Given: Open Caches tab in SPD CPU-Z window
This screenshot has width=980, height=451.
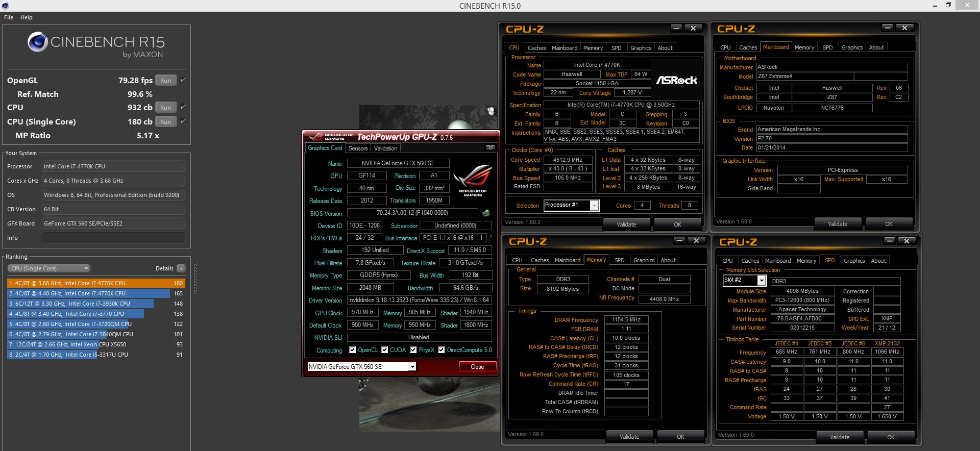Looking at the screenshot, I should (x=750, y=261).
